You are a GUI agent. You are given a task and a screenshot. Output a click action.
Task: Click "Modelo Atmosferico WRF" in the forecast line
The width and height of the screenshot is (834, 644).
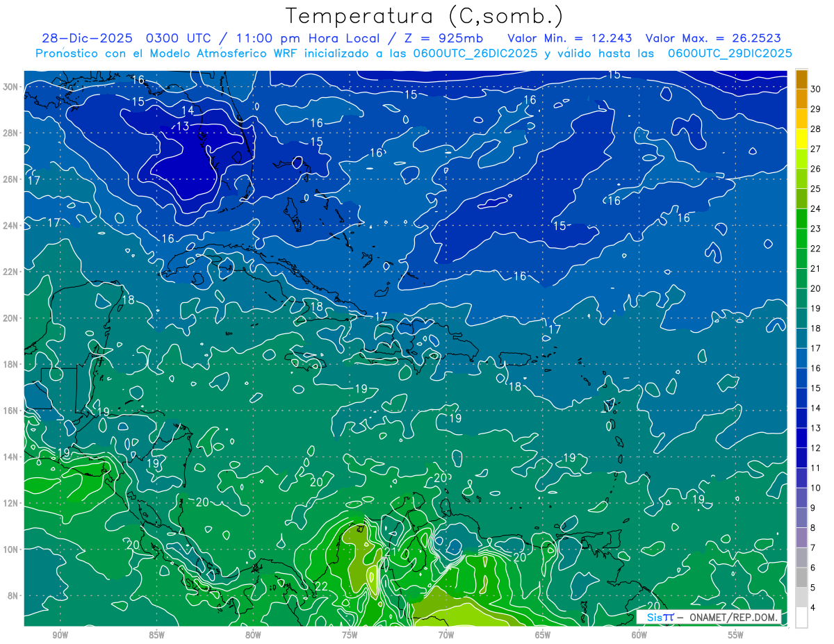(x=224, y=53)
